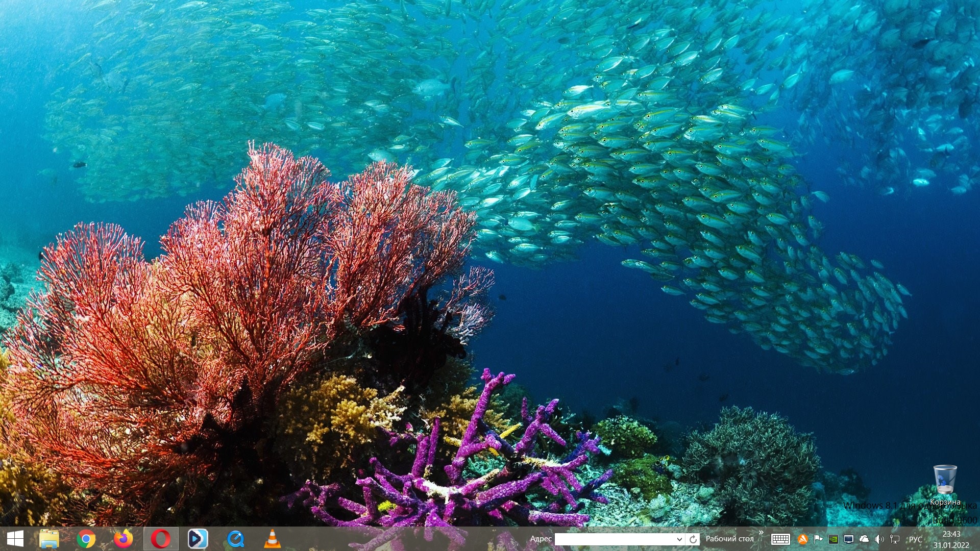The width and height of the screenshot is (980, 551).
Task: Expand the address bar dropdown arrow
Action: (x=679, y=539)
